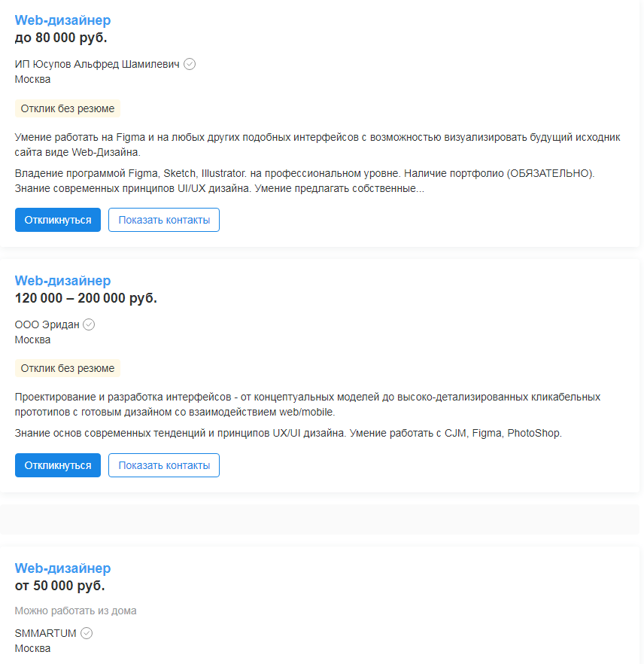The width and height of the screenshot is (644, 664).
Task: Click the 'Можно работать из дома' label
Action: click(75, 611)
